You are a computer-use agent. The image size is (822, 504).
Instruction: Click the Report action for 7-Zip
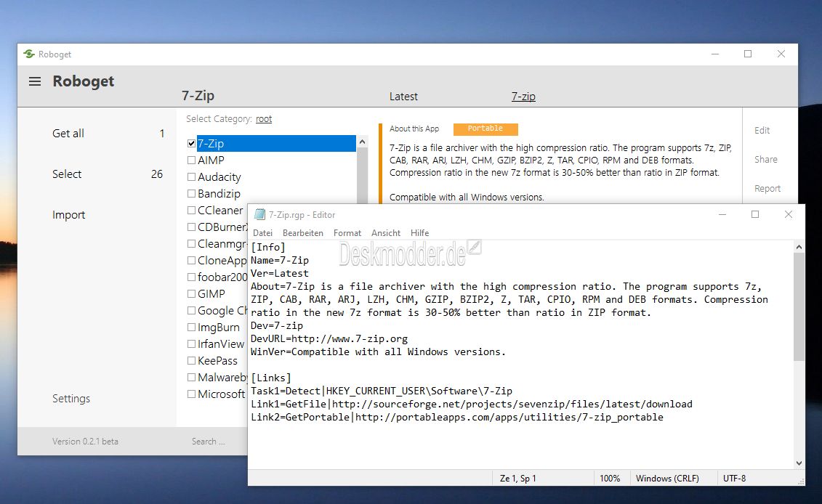point(767,189)
